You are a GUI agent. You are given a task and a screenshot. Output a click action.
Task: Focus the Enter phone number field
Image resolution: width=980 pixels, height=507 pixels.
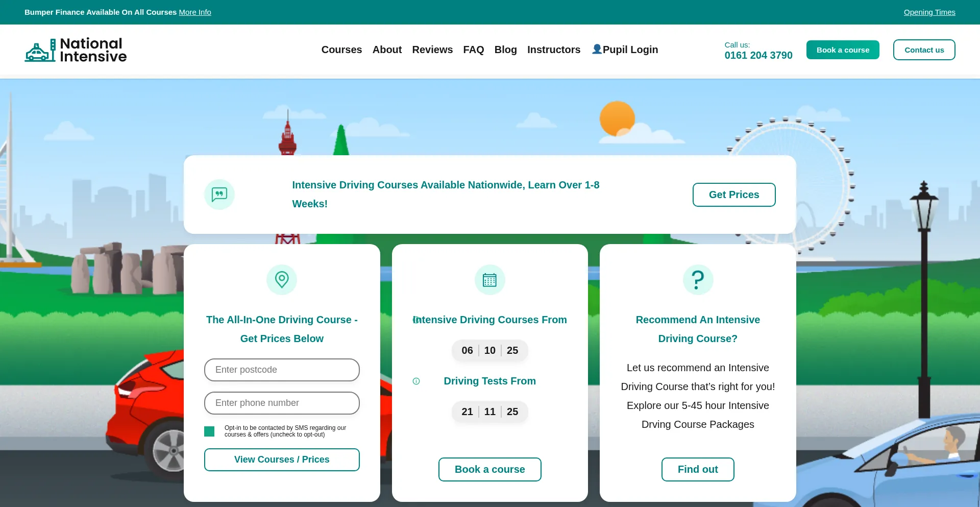[x=282, y=403]
